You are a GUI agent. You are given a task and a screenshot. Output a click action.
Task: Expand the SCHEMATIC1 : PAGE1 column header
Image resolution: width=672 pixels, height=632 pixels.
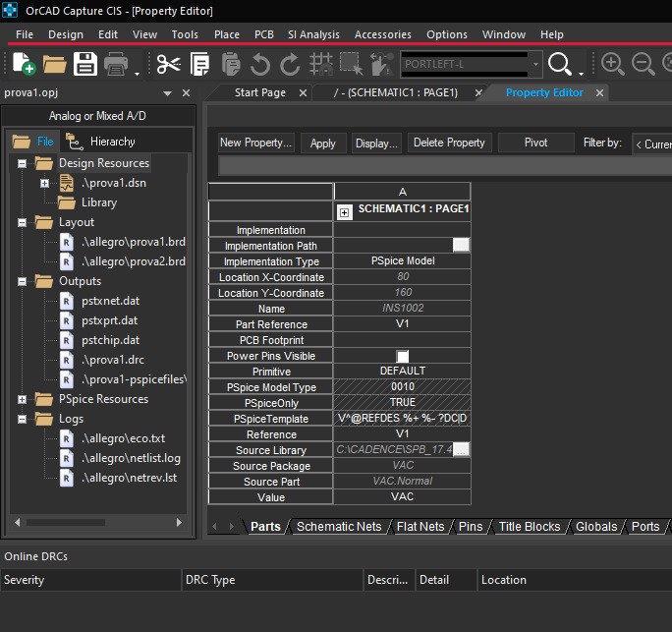point(345,210)
